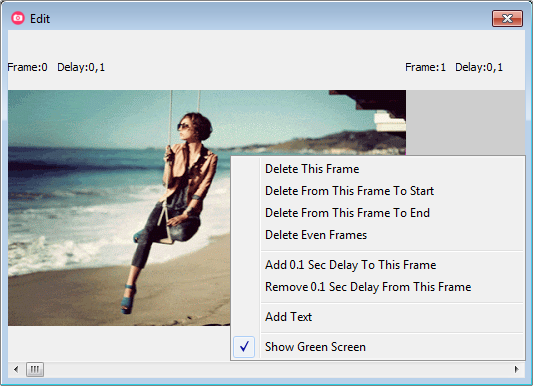Viewport: 533px width, 386px height.
Task: Click the empty scrollbar track right of thumb
Action: pyautogui.click(x=277, y=369)
